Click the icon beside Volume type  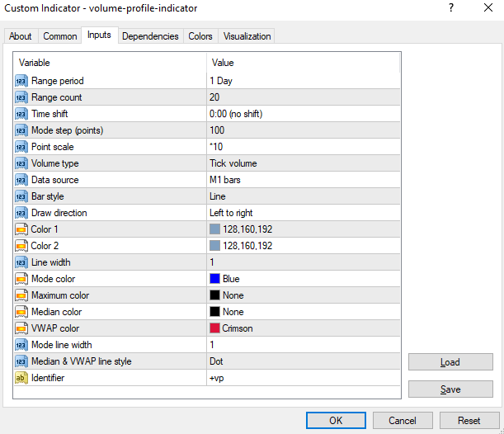click(21, 163)
